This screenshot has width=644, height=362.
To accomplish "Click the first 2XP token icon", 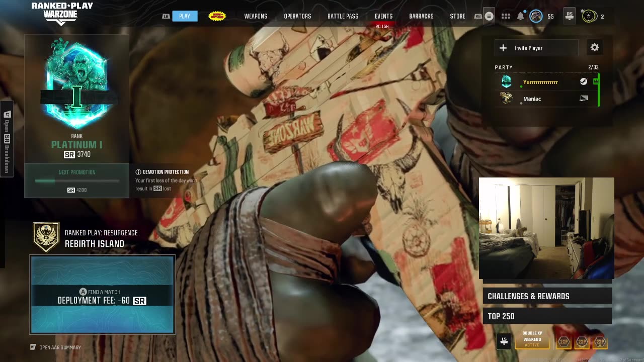I will (x=563, y=342).
